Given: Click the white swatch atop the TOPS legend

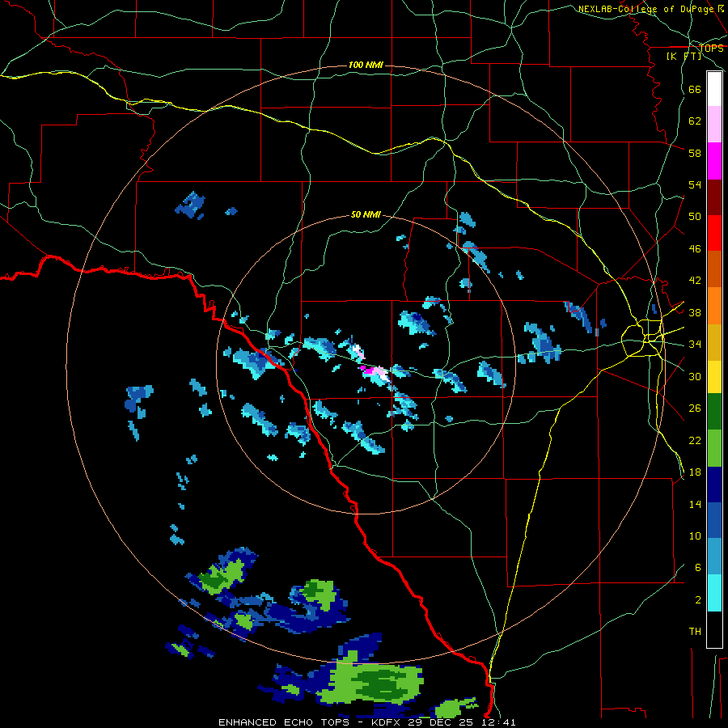Looking at the screenshot, I should click(x=714, y=89).
